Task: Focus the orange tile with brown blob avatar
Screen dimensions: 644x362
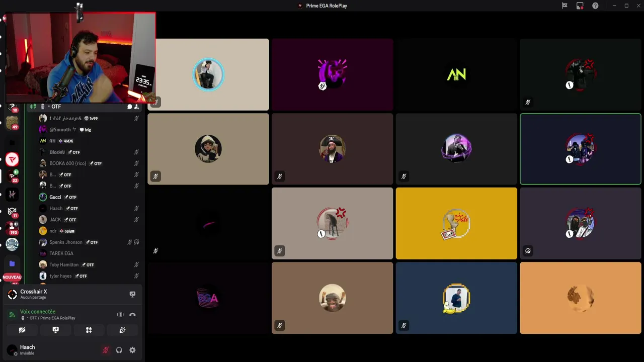Action: (581, 298)
